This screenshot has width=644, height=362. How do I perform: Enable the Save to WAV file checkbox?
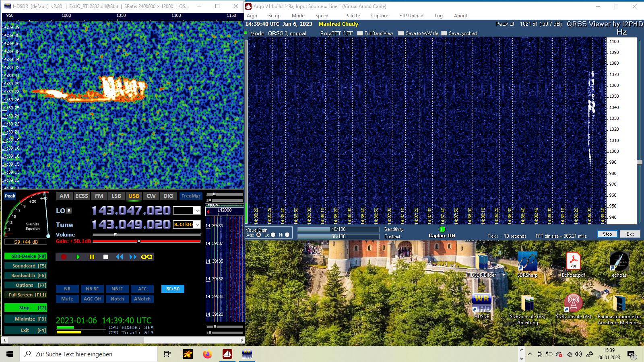coord(401,33)
